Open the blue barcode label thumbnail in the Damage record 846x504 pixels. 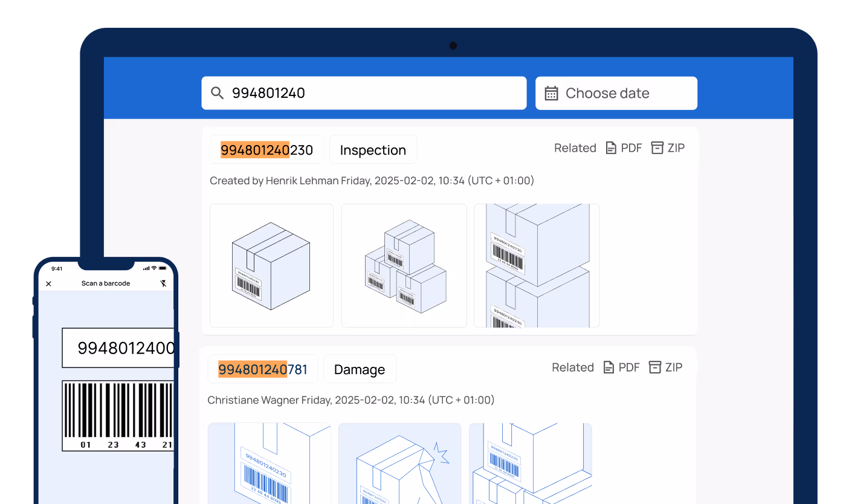(269, 464)
